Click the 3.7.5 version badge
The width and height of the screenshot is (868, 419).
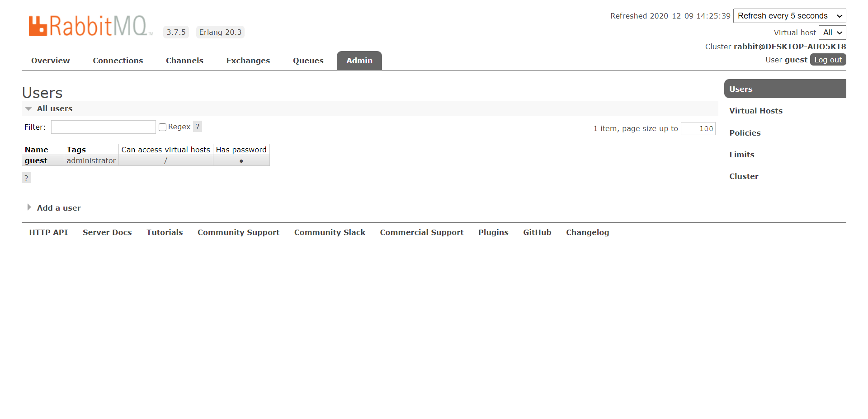176,32
